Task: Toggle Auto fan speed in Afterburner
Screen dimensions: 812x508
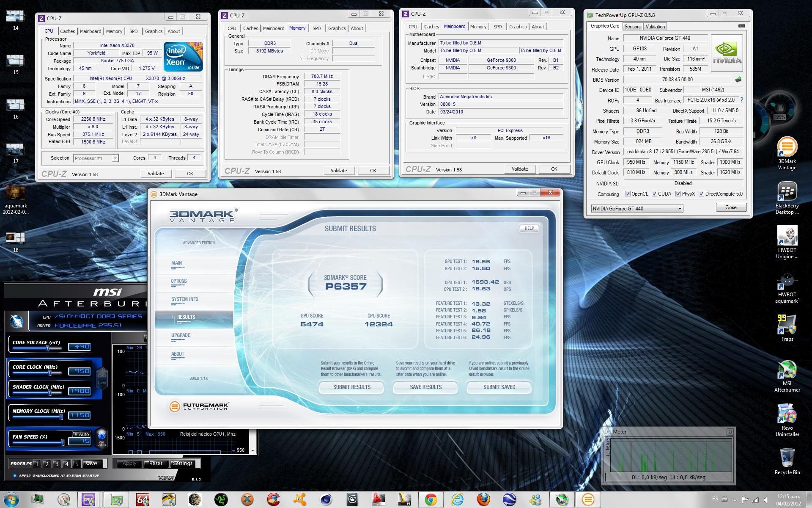Action: tap(82, 434)
